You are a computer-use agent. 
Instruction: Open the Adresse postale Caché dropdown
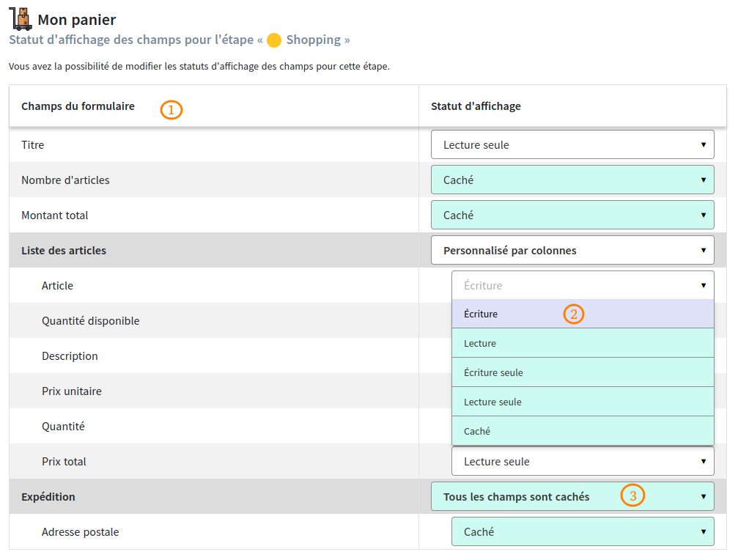(x=582, y=531)
